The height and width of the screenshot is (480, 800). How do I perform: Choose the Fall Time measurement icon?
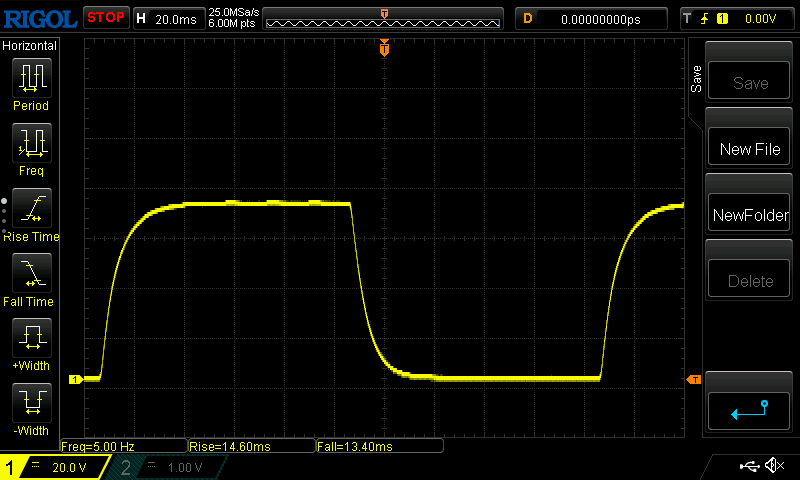point(31,273)
